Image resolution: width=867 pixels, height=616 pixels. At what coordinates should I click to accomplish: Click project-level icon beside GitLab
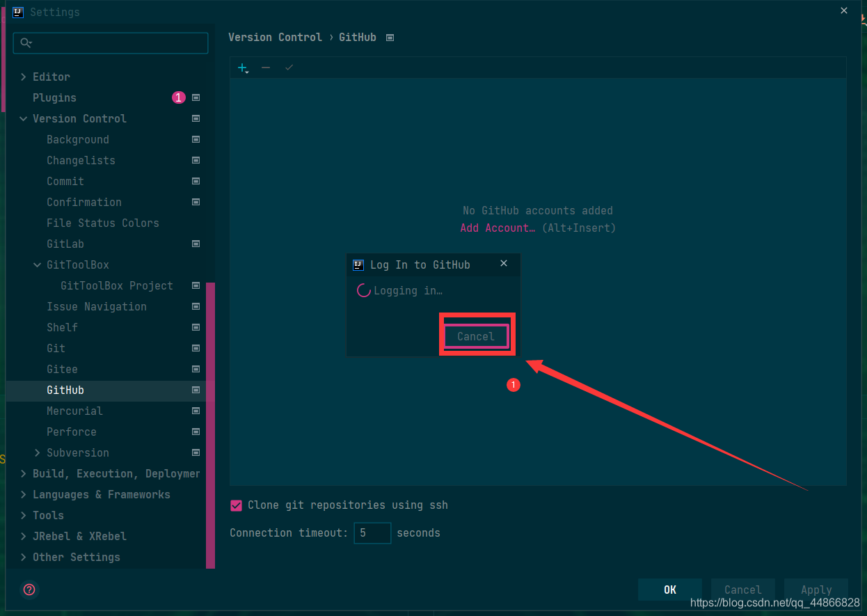[x=196, y=244]
